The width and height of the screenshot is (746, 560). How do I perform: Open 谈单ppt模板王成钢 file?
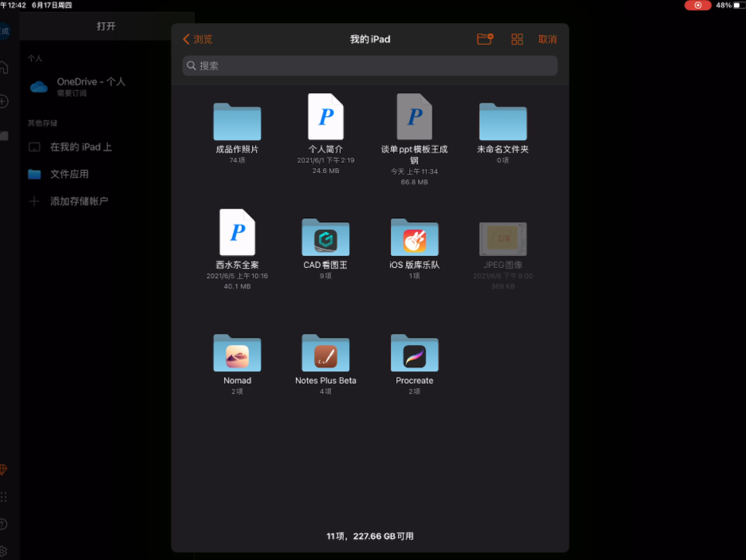coord(414,117)
